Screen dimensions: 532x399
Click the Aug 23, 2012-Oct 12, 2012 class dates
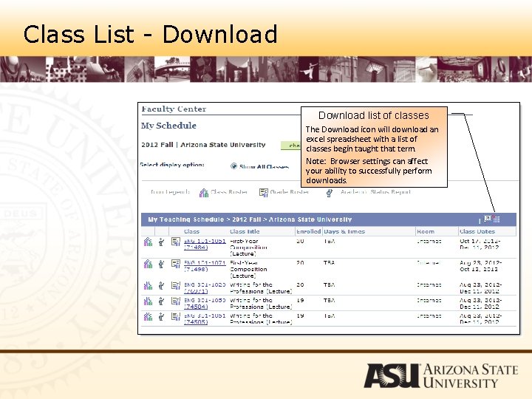click(480, 266)
